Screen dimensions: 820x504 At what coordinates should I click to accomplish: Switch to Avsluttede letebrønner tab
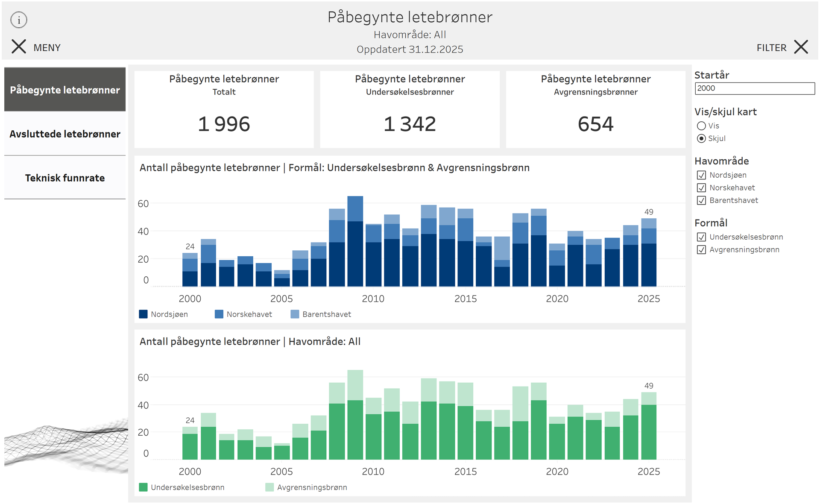(65, 134)
